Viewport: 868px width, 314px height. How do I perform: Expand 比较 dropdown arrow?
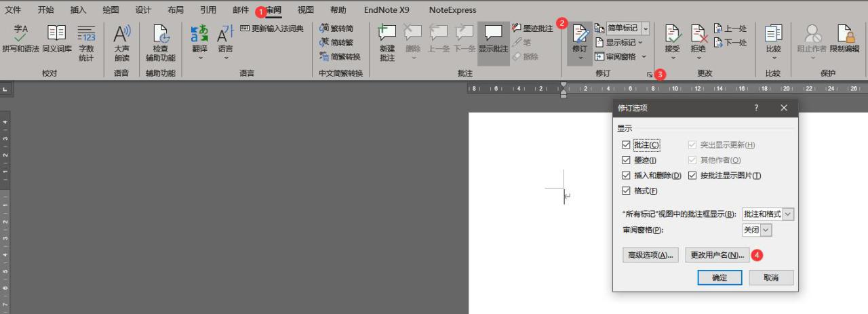click(773, 58)
